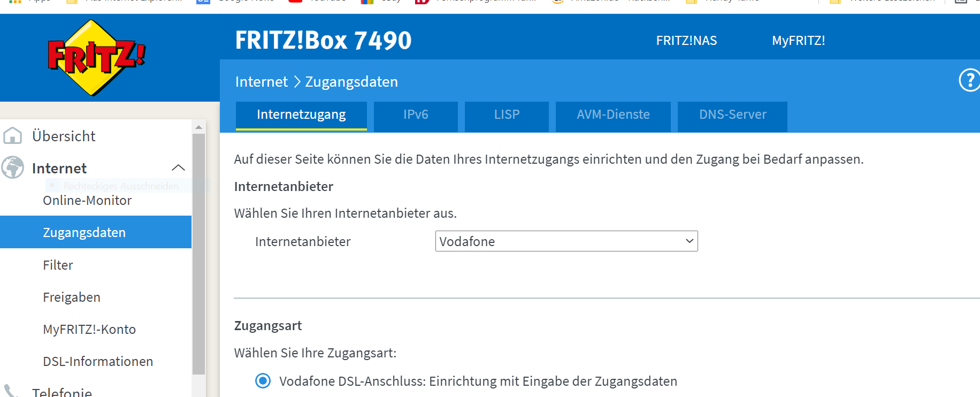Click 'Wählen Sie Ihren Internetanbieter aus.' text
Viewport: 980px width, 397px height.
coord(345,213)
